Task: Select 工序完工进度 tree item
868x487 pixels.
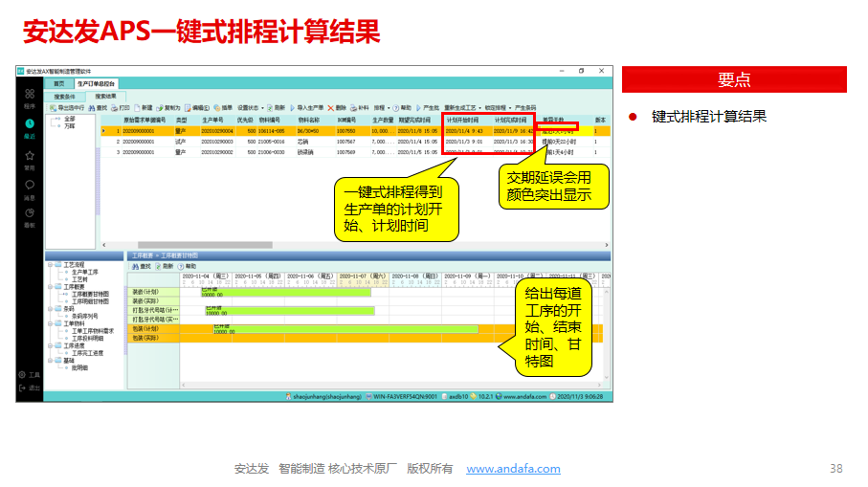Action: (x=87, y=353)
